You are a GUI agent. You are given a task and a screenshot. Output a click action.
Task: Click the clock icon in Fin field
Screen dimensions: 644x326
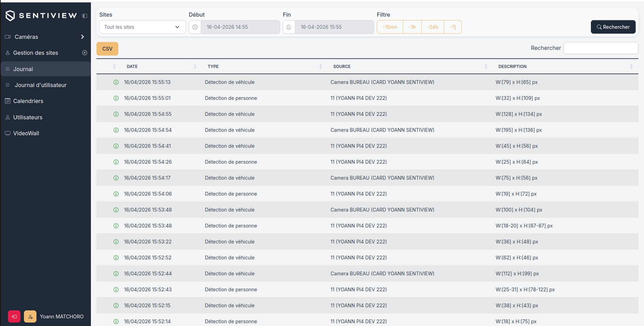289,27
